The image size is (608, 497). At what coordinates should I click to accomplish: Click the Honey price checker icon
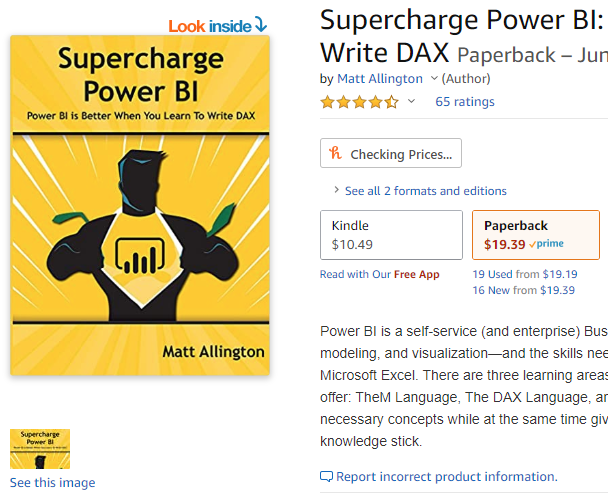point(334,154)
